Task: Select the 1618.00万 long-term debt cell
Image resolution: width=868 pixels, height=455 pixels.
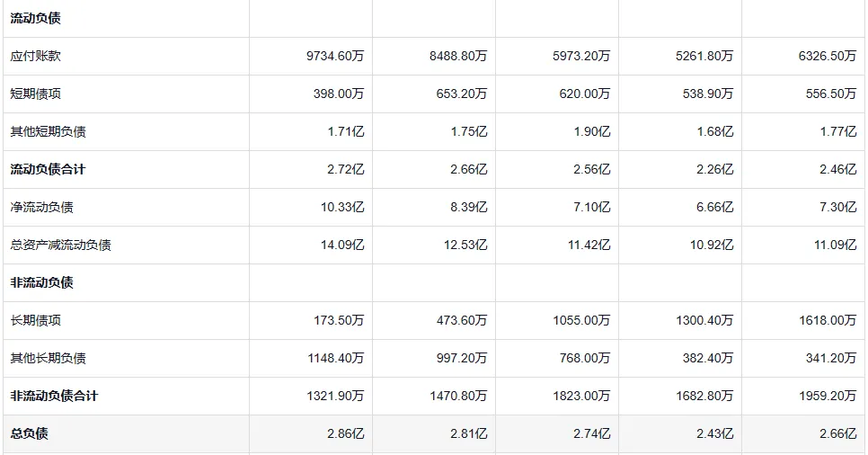Action: 828,320
